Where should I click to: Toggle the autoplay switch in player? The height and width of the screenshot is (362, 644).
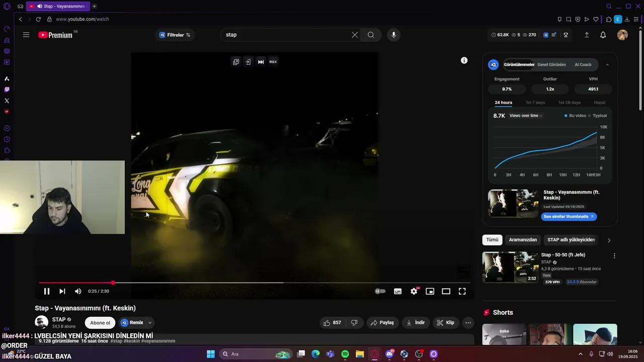pyautogui.click(x=380, y=291)
